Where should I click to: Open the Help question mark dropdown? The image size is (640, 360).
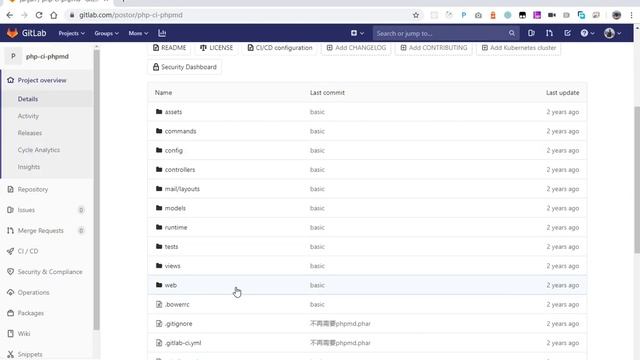(x=587, y=33)
